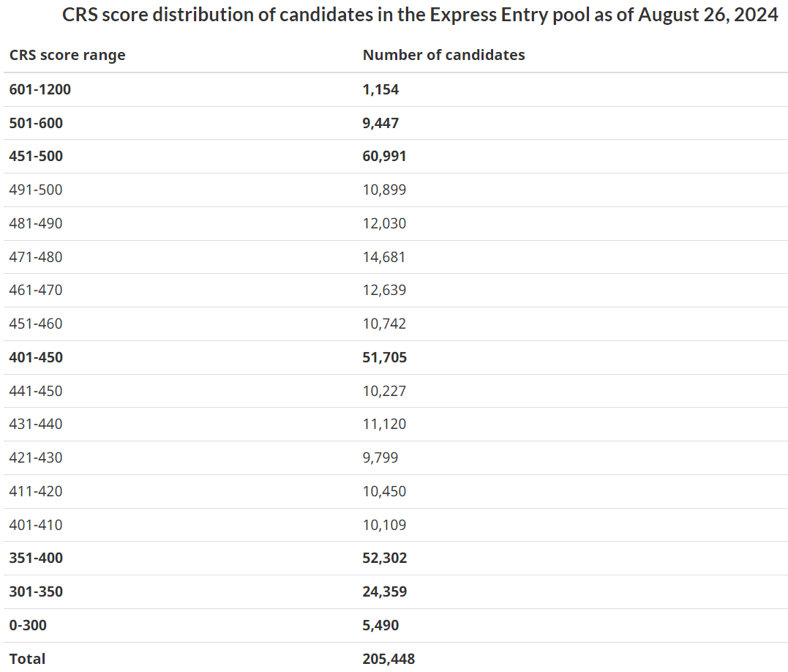Select the 51,705 candidates value
Image resolution: width=788 pixels, height=672 pixels.
click(x=384, y=357)
